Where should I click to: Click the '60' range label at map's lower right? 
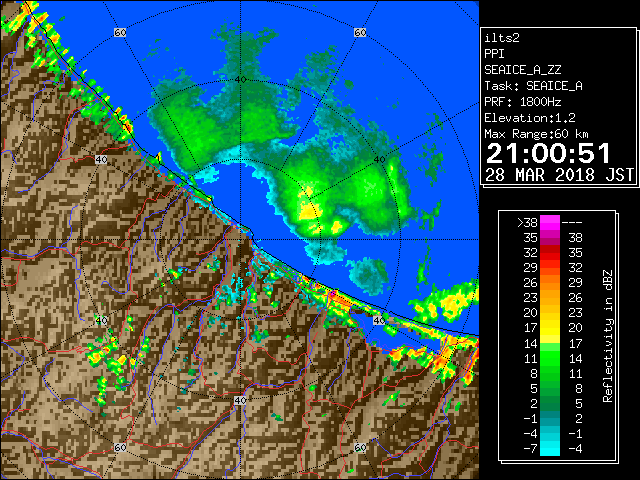coord(360,447)
